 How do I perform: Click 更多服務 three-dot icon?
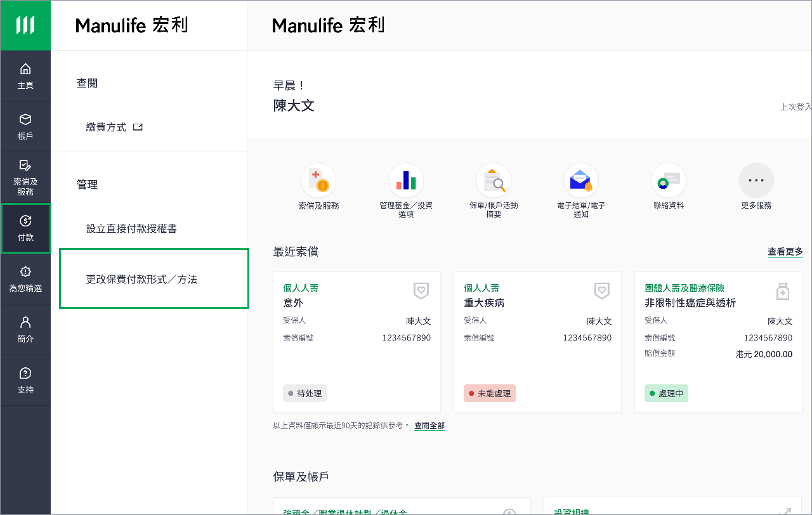tap(756, 181)
